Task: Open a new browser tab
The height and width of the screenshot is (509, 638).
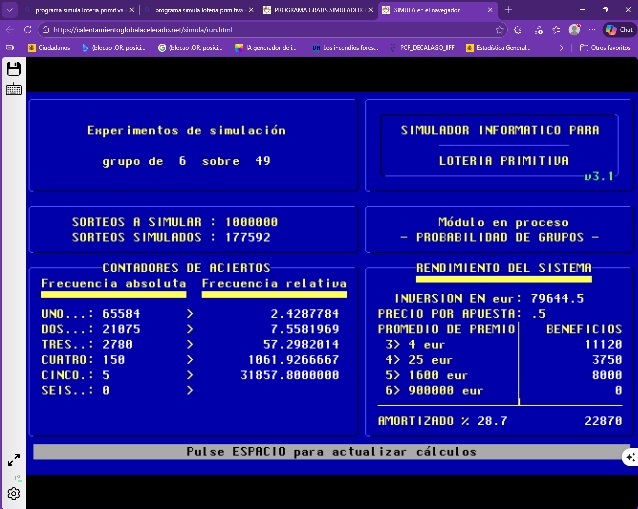Action: tap(508, 9)
